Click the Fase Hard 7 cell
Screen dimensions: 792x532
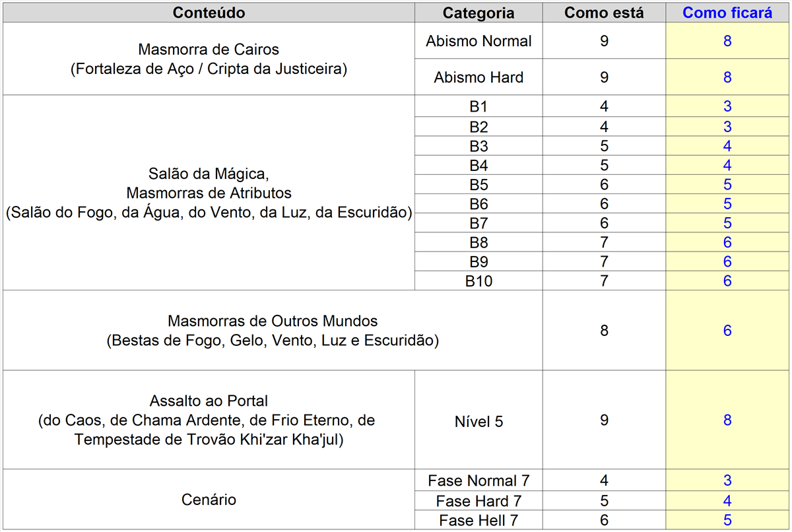pos(478,500)
